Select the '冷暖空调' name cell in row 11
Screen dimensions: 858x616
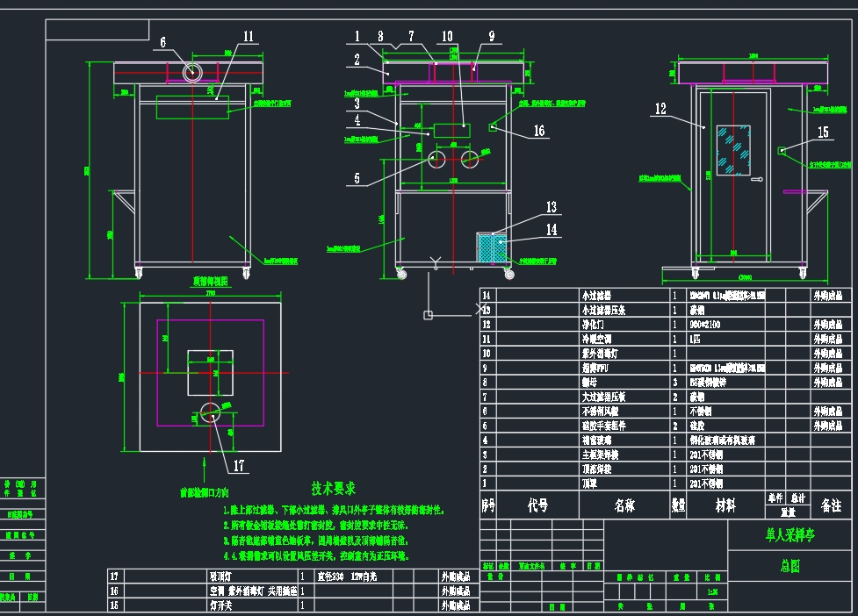[596, 339]
